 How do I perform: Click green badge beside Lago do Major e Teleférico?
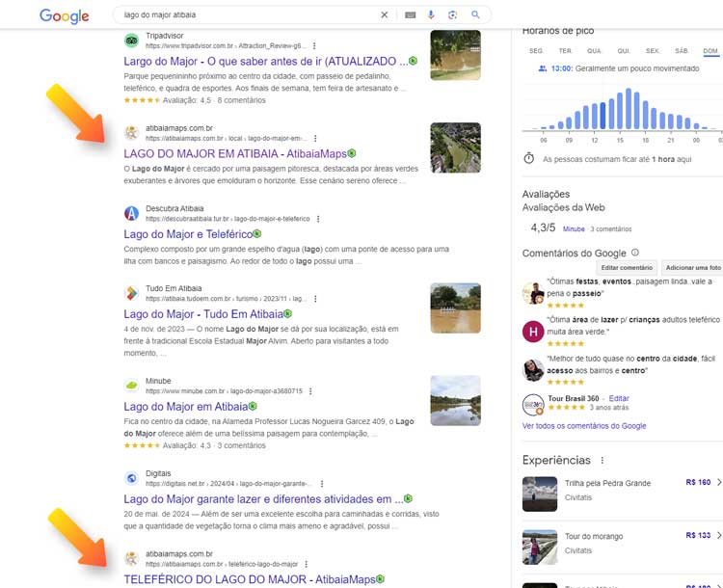pos(257,234)
